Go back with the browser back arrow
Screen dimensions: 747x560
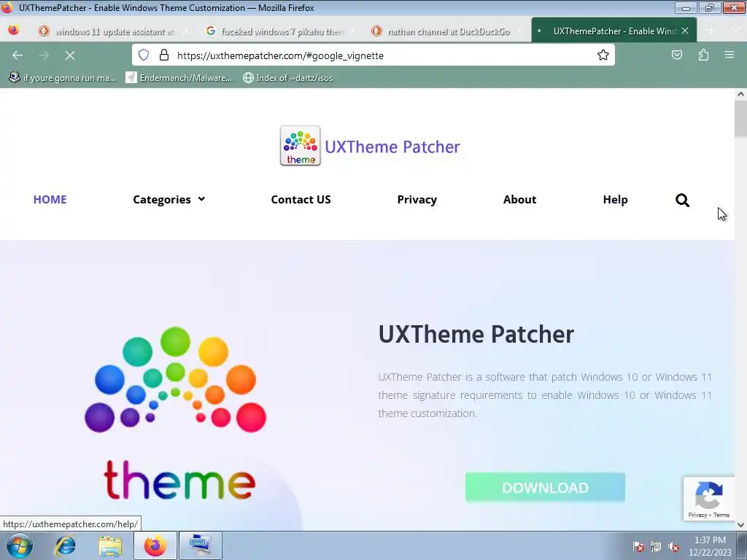point(18,55)
